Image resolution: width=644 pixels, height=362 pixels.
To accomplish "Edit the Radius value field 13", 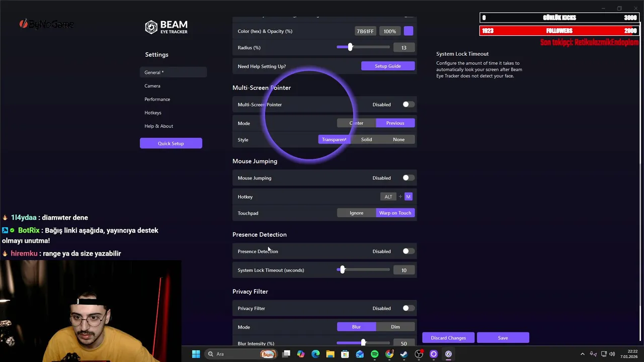I will click(x=404, y=48).
